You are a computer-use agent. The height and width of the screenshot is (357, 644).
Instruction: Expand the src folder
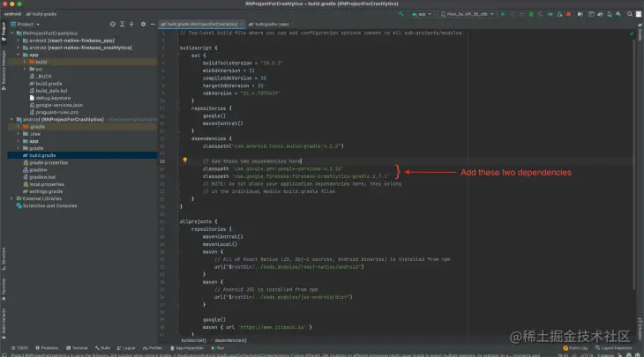pyautogui.click(x=25, y=69)
